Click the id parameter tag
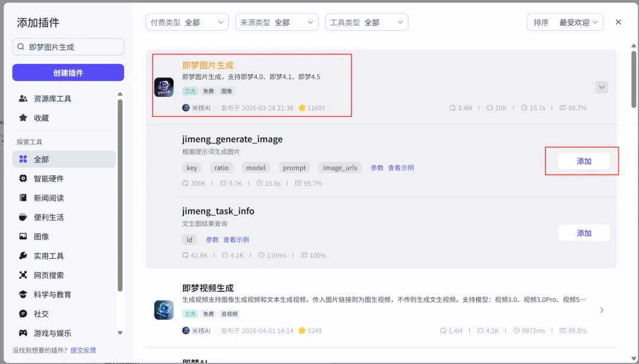639x364 pixels. point(189,240)
